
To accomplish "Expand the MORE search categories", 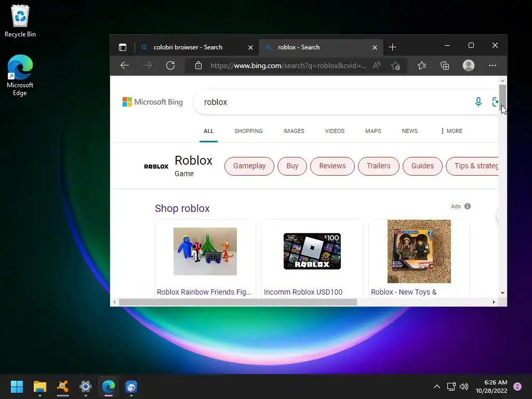I will tap(451, 131).
